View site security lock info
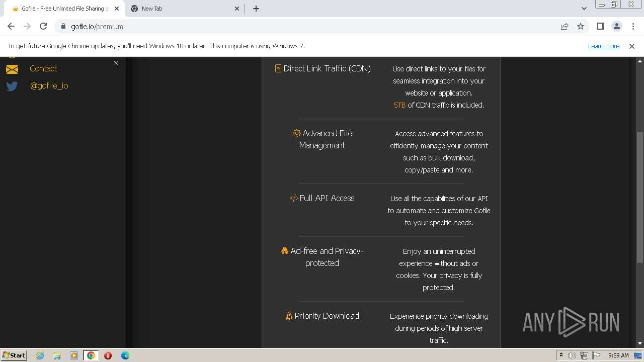Image resolution: width=644 pixels, height=362 pixels. (x=63, y=27)
